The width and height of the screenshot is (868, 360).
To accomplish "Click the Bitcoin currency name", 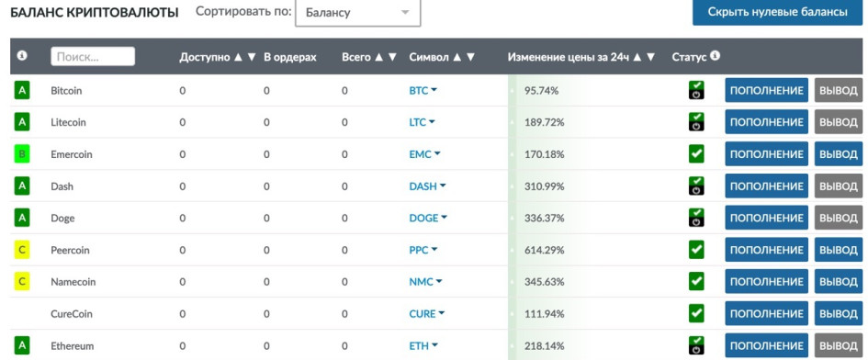I will click(x=66, y=90).
